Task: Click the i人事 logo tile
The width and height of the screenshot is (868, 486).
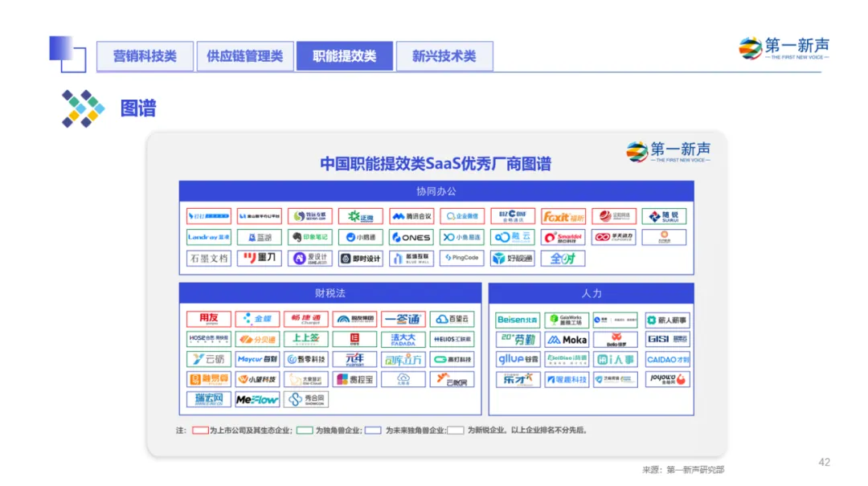Action: [x=615, y=359]
